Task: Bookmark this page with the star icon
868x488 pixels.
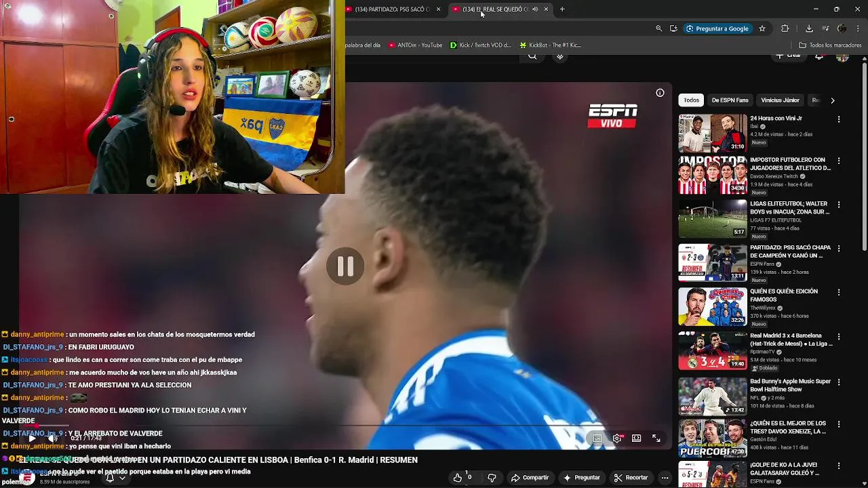Action: pos(762,28)
